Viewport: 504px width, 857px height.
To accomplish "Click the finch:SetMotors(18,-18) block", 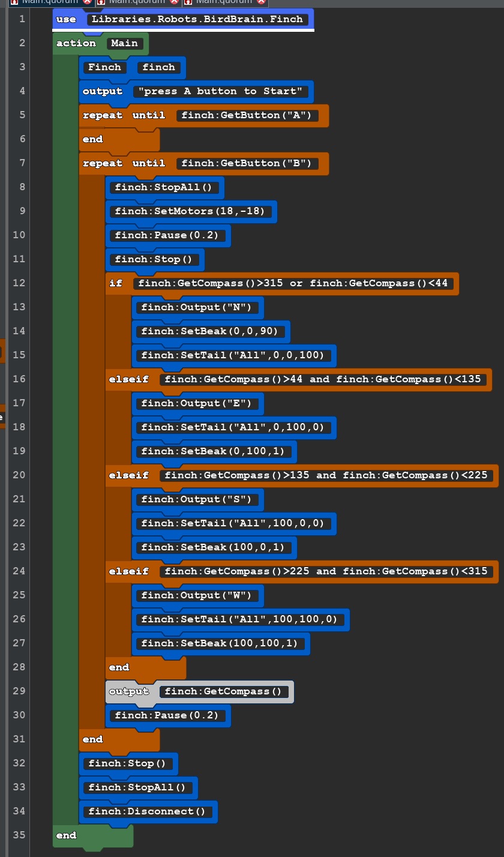I will 190,211.
